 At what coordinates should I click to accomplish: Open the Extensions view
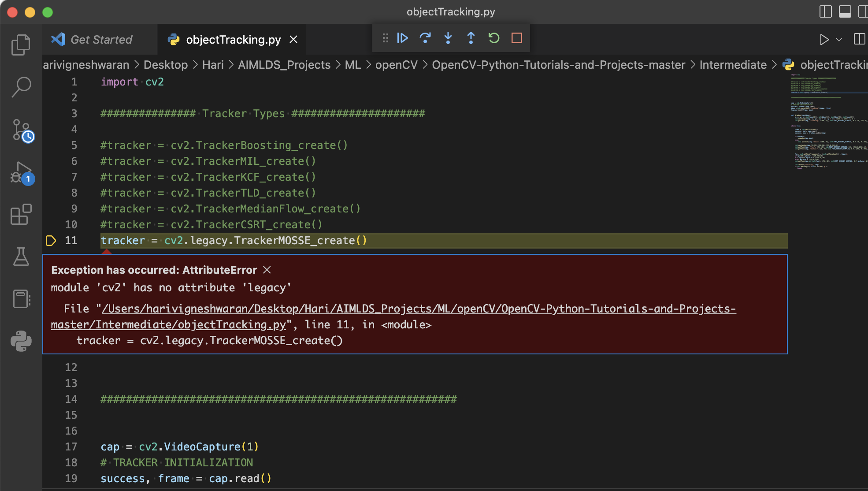[21, 215]
